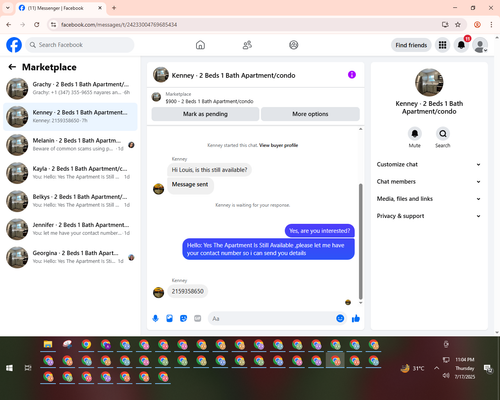Open the tab search dropdown arrow
The image size is (500, 400).
click(8, 8)
